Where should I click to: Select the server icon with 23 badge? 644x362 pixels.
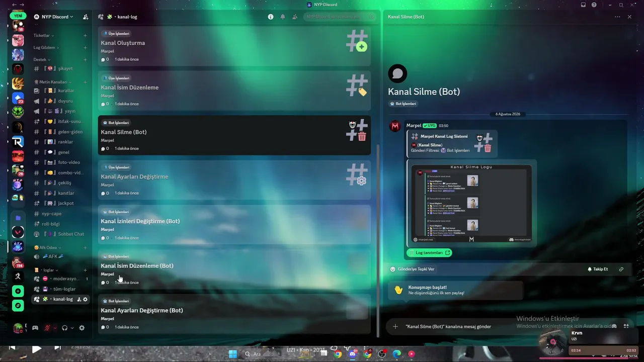click(x=18, y=98)
